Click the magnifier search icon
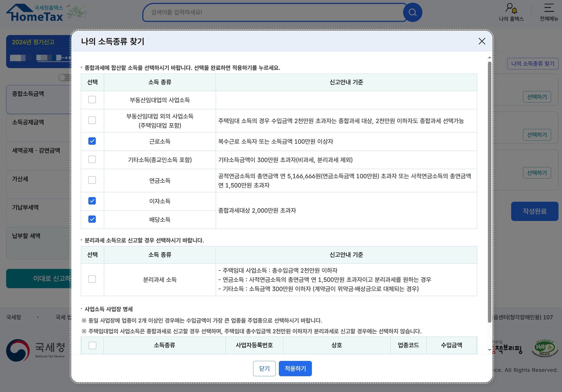This screenshot has width=562, height=392. (x=413, y=12)
